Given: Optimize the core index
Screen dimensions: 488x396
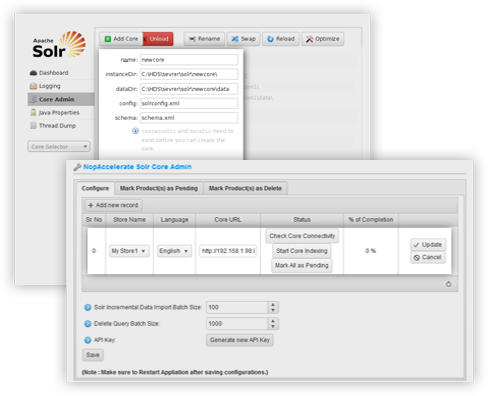Looking at the screenshot, I should point(323,39).
